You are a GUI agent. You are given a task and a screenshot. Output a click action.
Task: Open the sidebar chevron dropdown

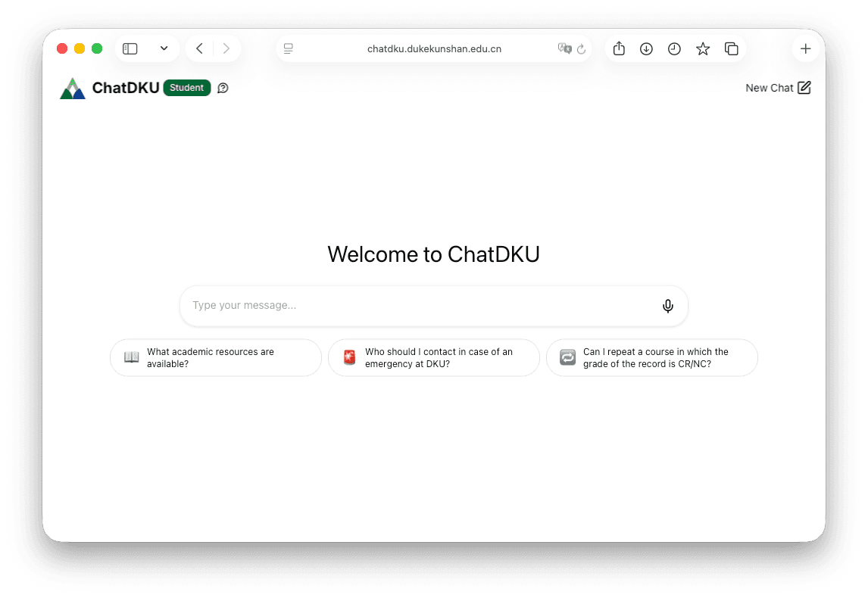164,48
